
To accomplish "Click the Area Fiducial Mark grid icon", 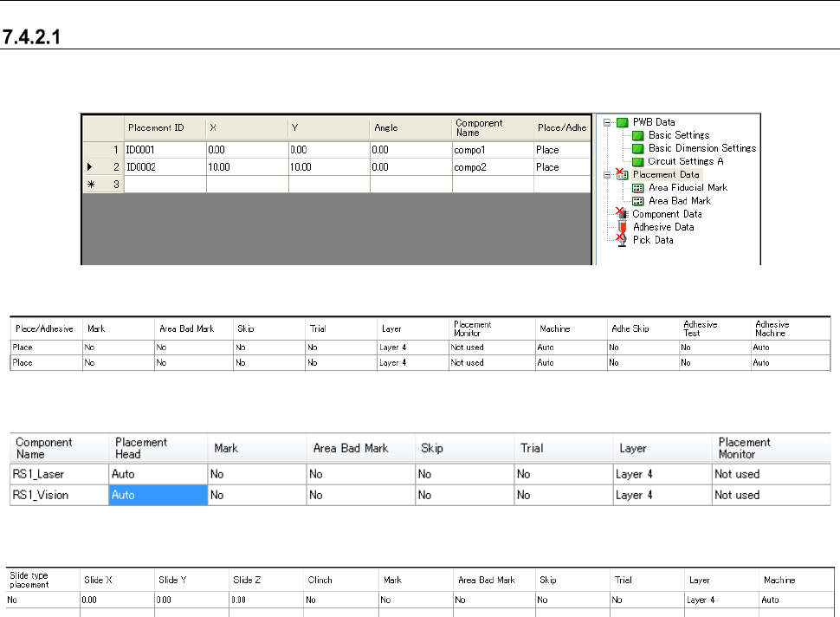I will click(638, 187).
